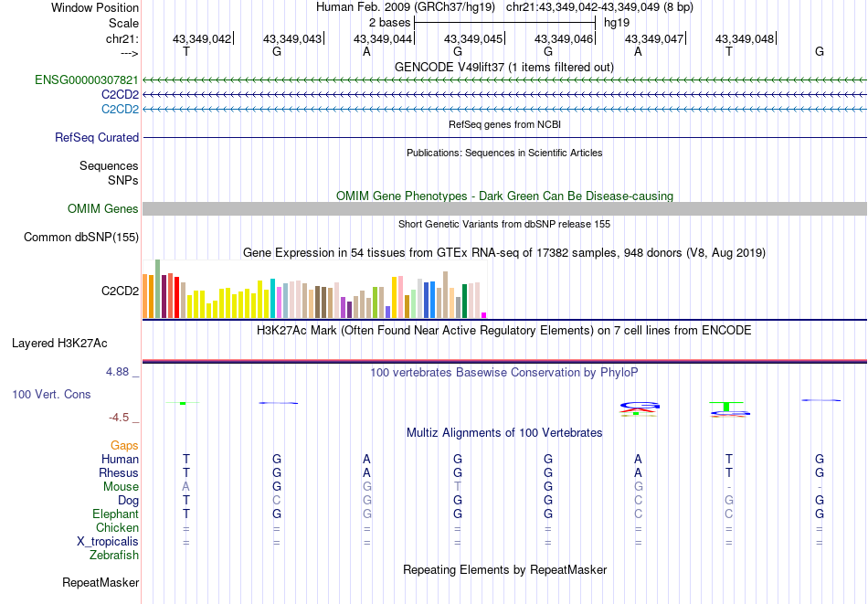
Task: Click the X_tropicalis species label
Action: point(108,542)
